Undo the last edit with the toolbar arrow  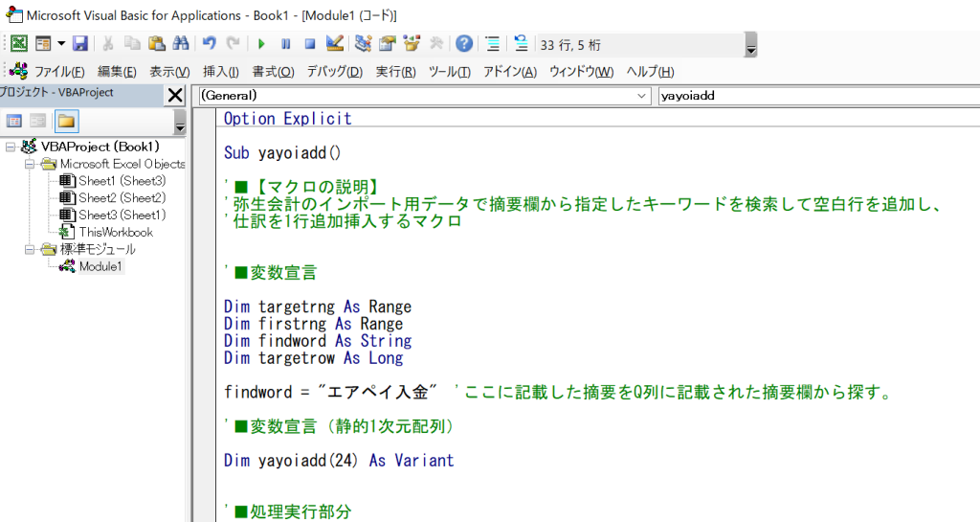(209, 43)
